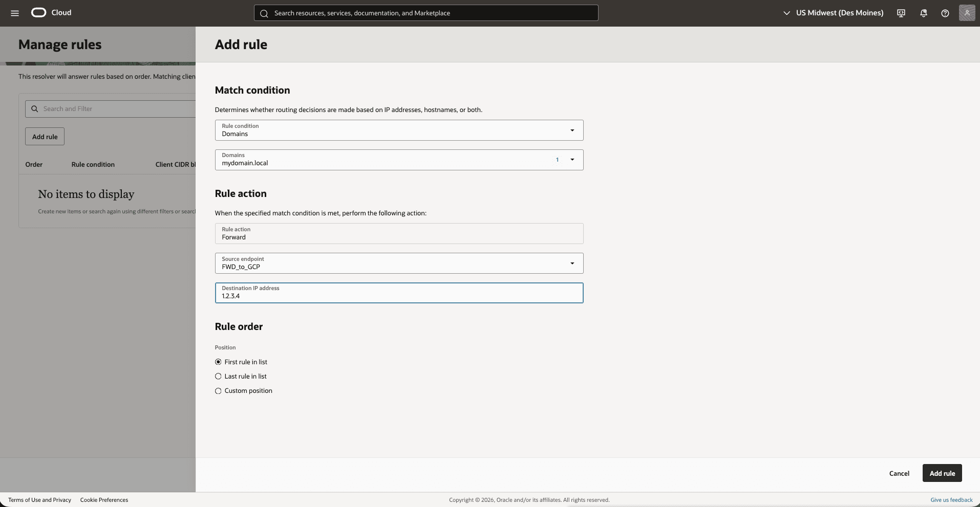
Task: Click the magnifier in Search and Filter
Action: pyautogui.click(x=35, y=108)
